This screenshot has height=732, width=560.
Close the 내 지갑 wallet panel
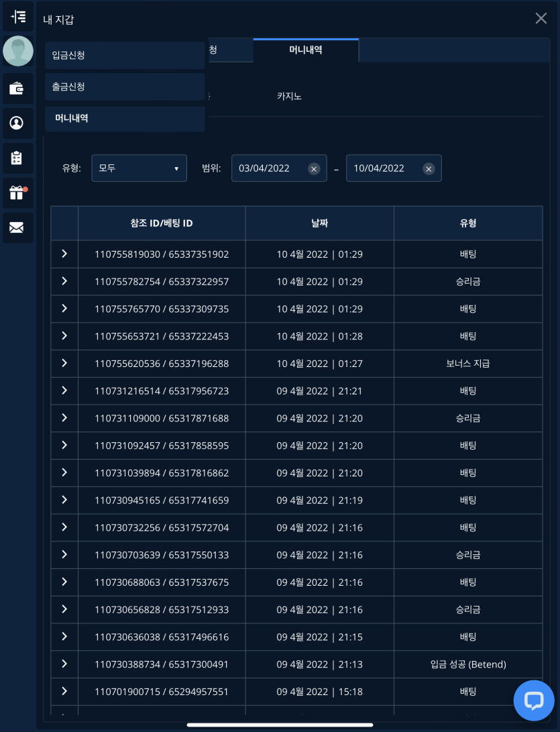541,18
